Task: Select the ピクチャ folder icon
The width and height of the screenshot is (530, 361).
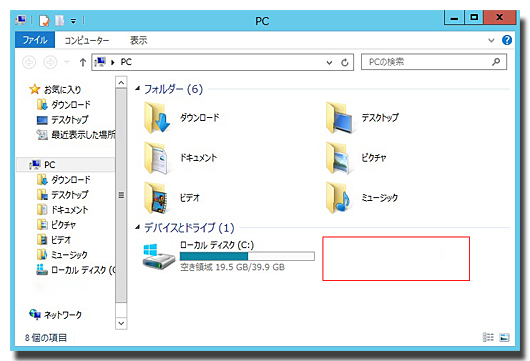Action: 338,158
